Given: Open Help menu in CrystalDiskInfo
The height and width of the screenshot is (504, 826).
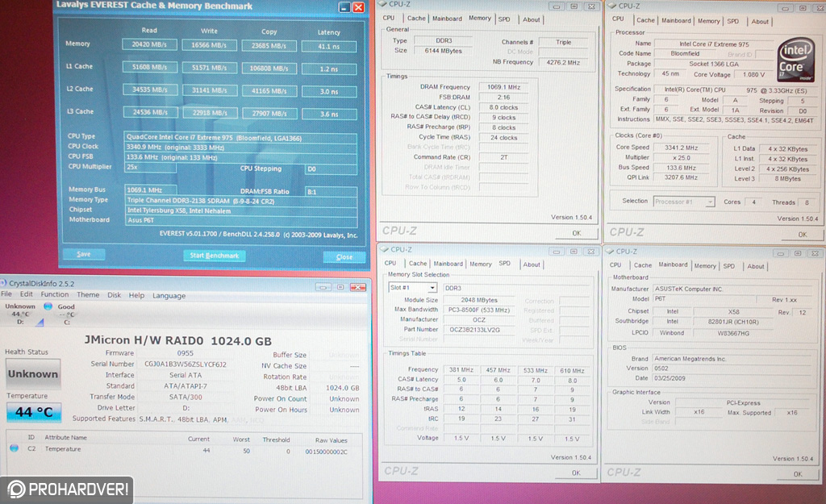Looking at the screenshot, I should [x=136, y=295].
